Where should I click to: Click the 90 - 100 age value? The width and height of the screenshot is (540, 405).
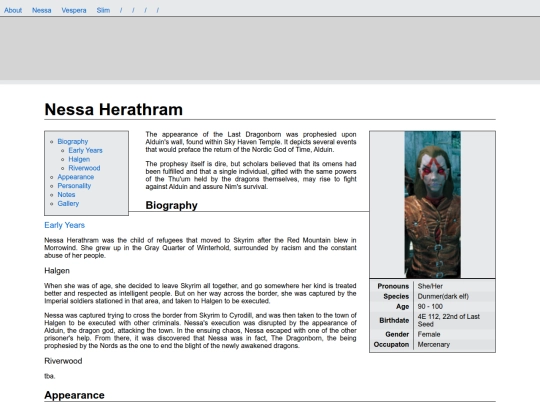[430, 307]
